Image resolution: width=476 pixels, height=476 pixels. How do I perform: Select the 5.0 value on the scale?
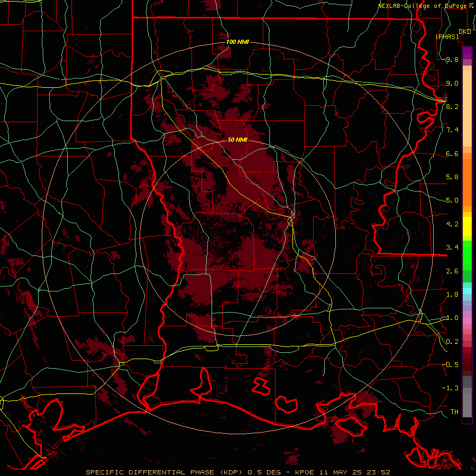pyautogui.click(x=452, y=200)
